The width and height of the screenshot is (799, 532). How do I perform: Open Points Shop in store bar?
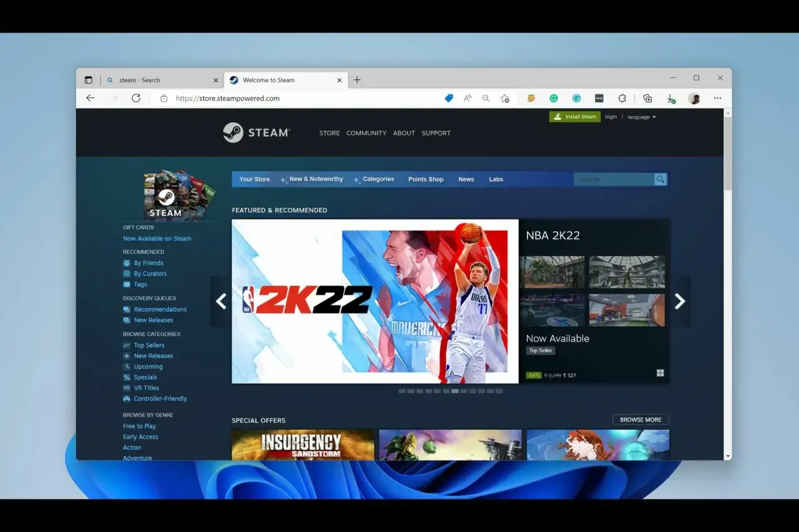(426, 179)
